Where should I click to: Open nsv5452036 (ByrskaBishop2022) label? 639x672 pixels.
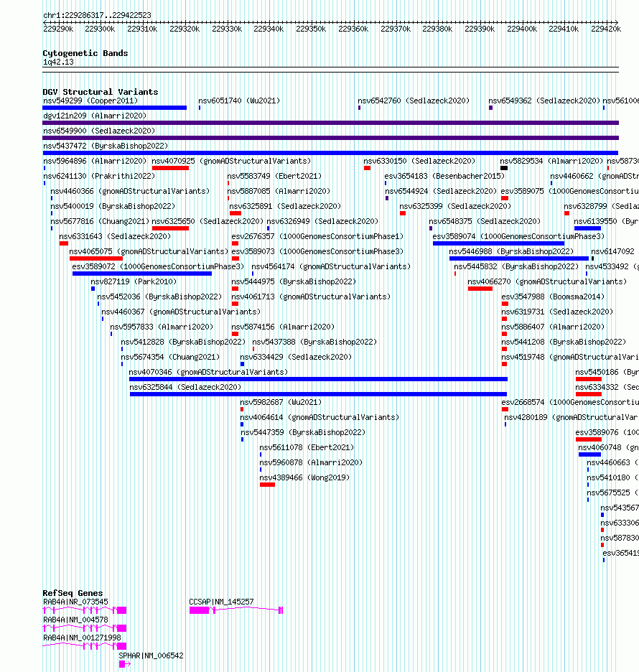[x=160, y=297]
